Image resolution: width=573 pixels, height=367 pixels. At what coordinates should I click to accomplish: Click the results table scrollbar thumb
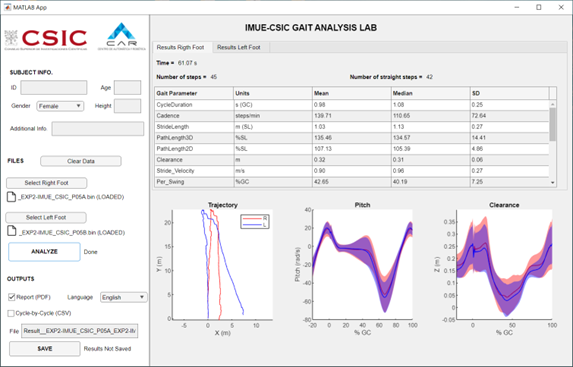(x=553, y=124)
